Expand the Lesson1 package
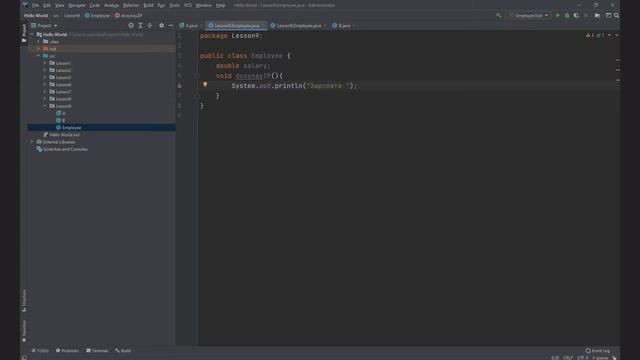Image resolution: width=640 pixels, height=360 pixels. 45,63
